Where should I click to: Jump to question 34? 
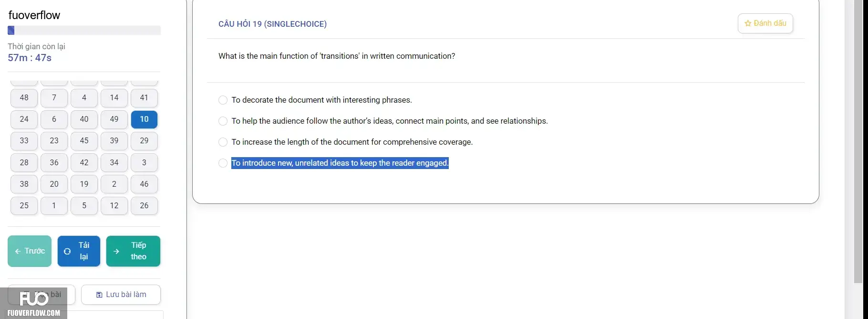(x=114, y=163)
